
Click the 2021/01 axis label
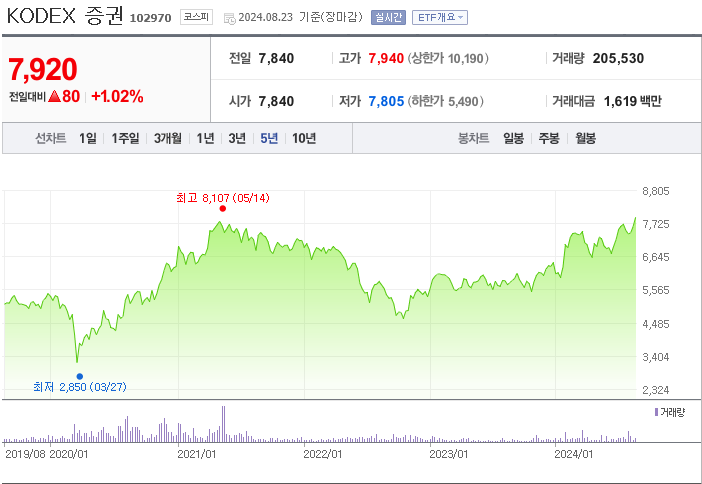pos(197,454)
